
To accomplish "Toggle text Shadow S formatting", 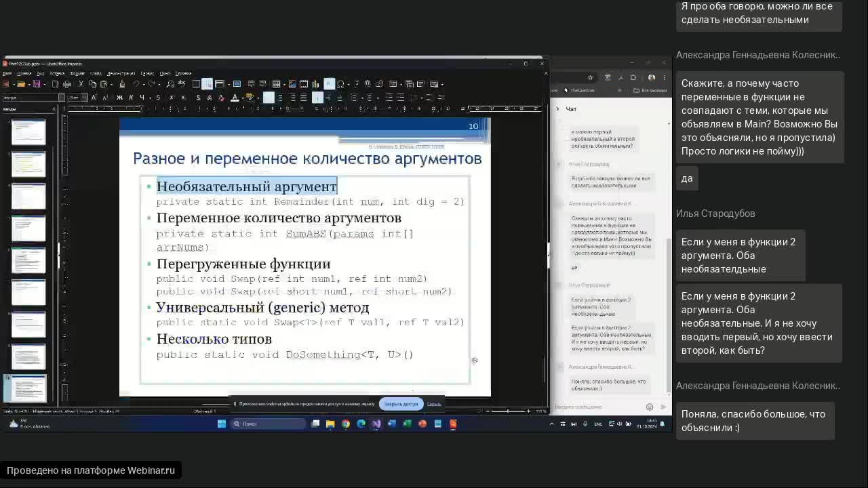I will [x=198, y=97].
